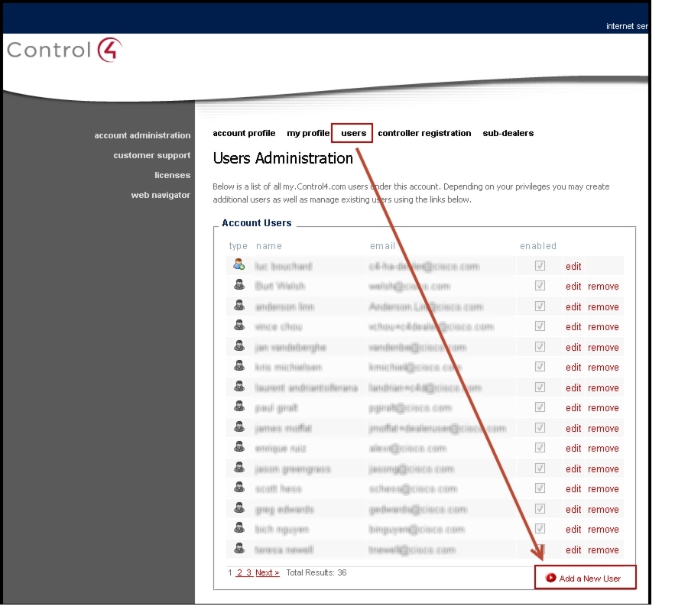Image resolution: width=688 pixels, height=616 pixels.
Task: Toggle the enabled checkbox for vince chou
Action: (x=540, y=326)
